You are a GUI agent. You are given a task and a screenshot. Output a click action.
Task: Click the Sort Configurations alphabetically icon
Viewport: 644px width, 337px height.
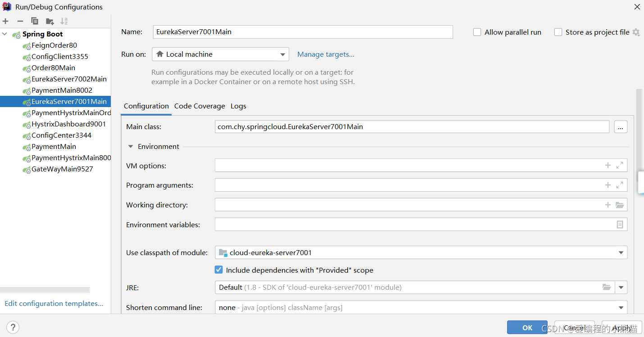point(64,21)
